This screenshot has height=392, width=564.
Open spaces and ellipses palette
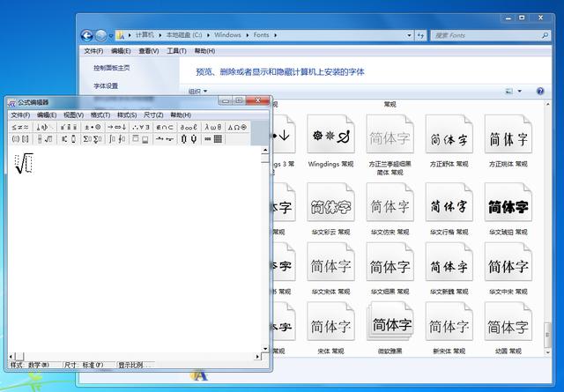tap(45, 128)
